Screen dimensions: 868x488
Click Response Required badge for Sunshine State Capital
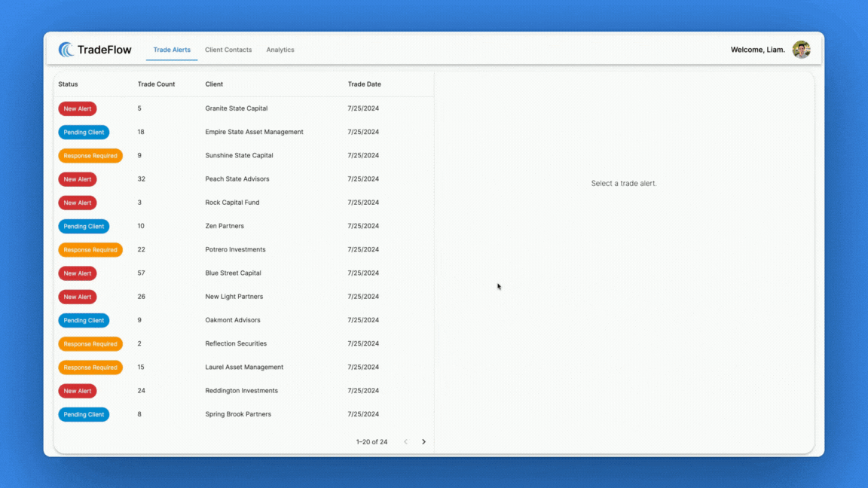tap(90, 156)
